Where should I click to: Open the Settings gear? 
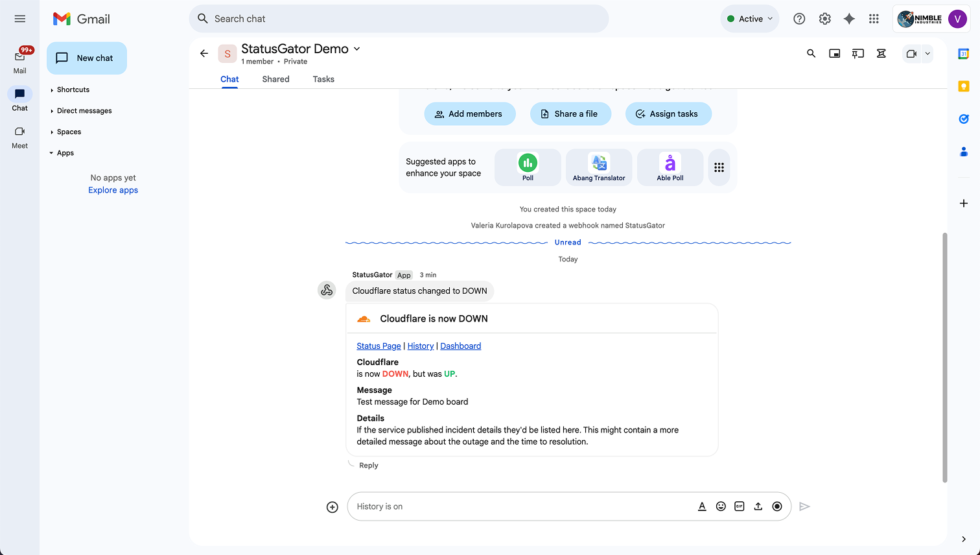coord(824,19)
